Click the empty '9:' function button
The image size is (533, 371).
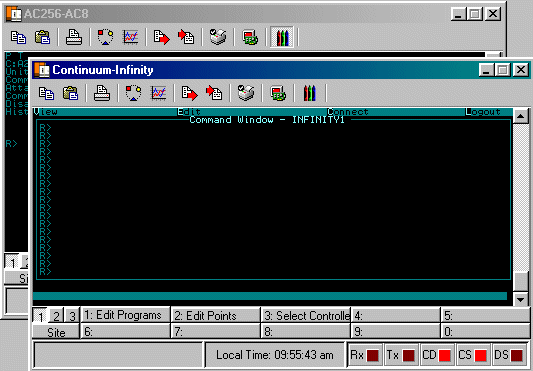pos(396,331)
